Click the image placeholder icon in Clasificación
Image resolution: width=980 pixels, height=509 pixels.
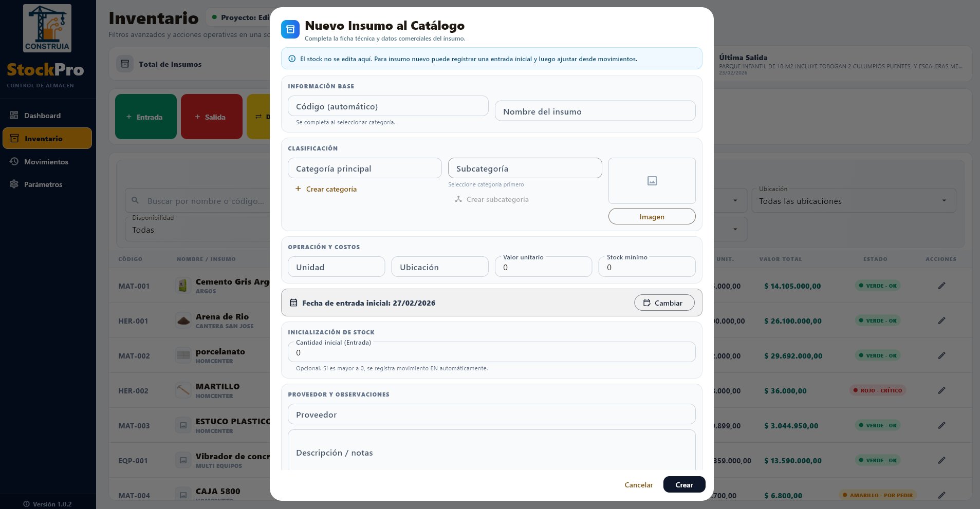click(x=652, y=181)
